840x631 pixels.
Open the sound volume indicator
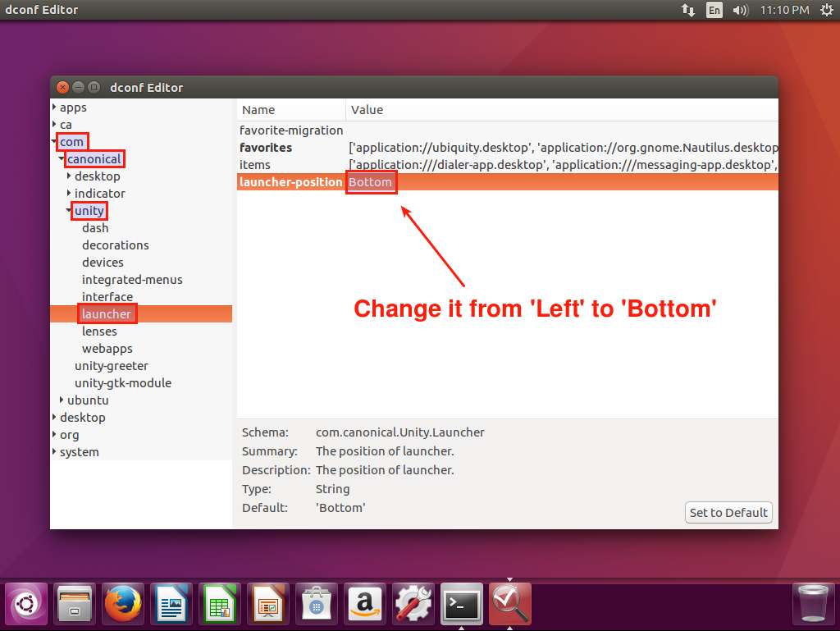point(740,10)
